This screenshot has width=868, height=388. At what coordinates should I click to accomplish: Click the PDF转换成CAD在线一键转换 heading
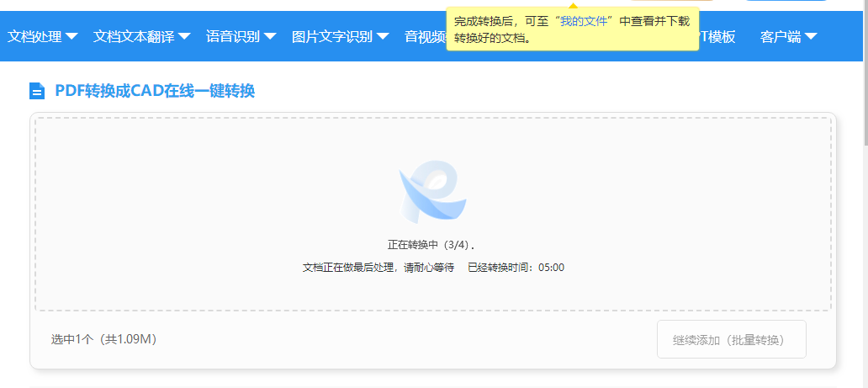pos(155,91)
